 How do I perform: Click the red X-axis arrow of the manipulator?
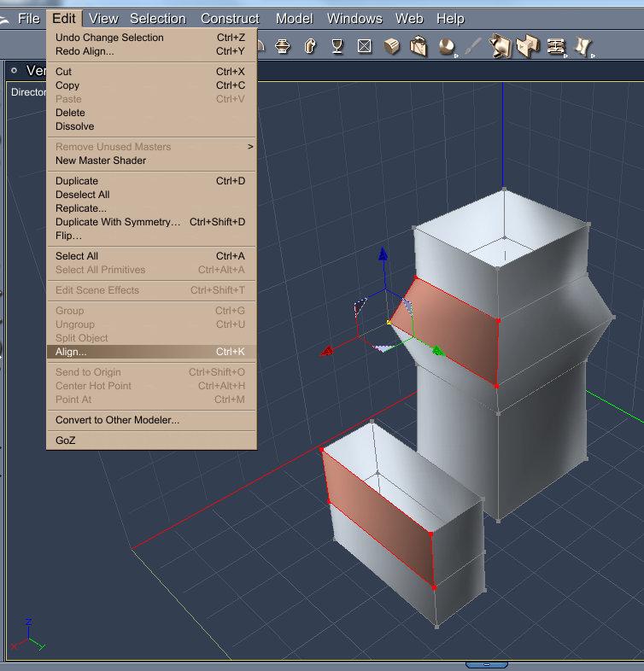[x=327, y=352]
